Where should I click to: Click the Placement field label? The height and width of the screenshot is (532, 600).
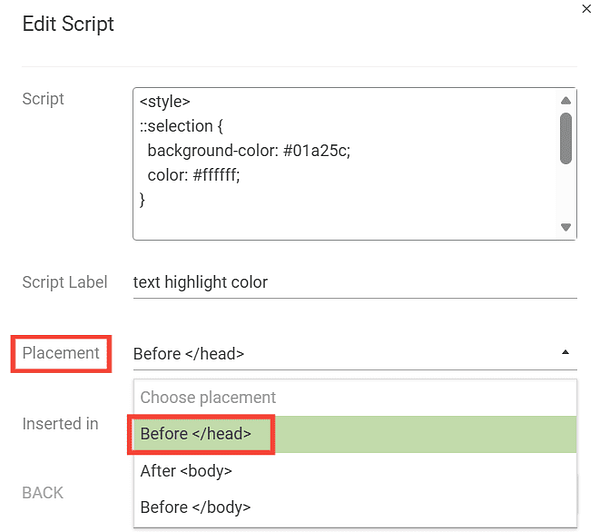(61, 353)
